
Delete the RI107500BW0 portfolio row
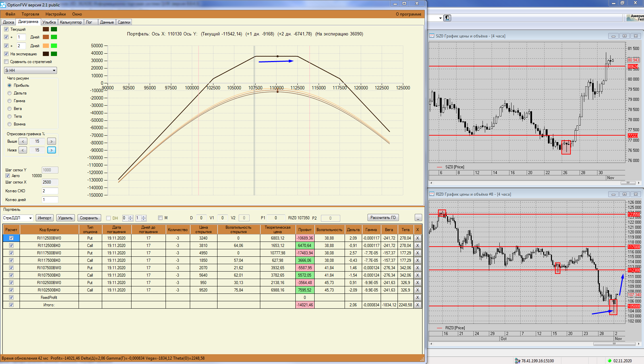click(x=417, y=268)
